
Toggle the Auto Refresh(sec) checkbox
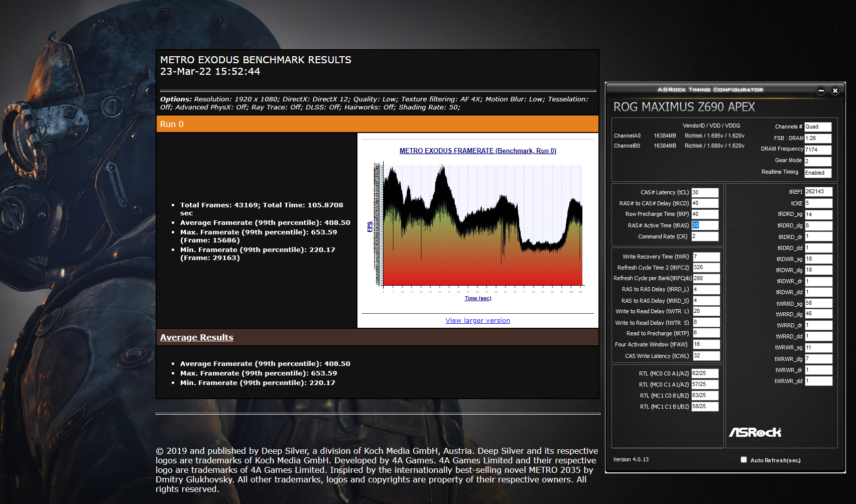(x=744, y=460)
